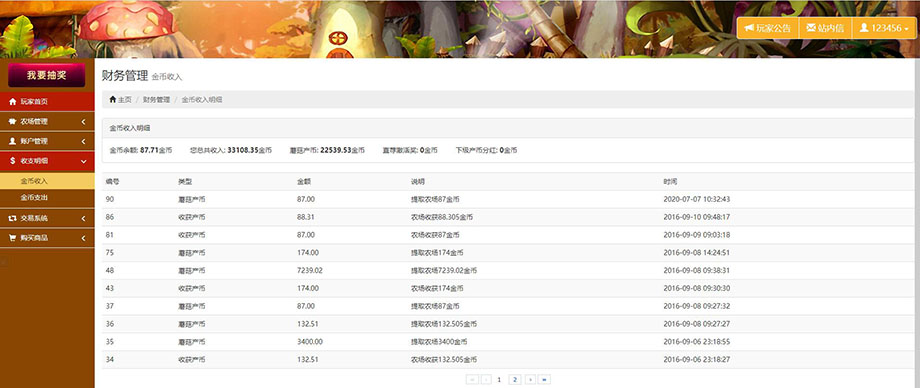The image size is (920, 388).
Task: Click the megaphone icon on 玩家公告
Action: pyautogui.click(x=749, y=28)
